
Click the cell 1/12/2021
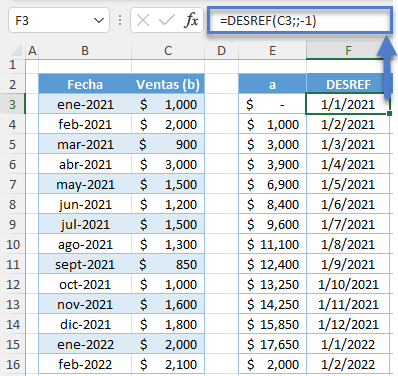tap(348, 324)
